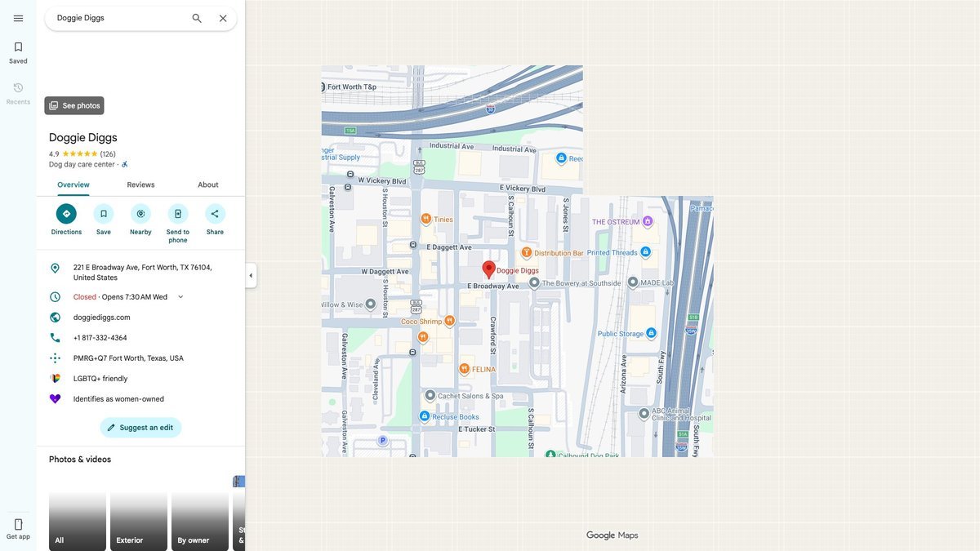Switch to the Reviews tab
980x551 pixels.
[x=140, y=184]
